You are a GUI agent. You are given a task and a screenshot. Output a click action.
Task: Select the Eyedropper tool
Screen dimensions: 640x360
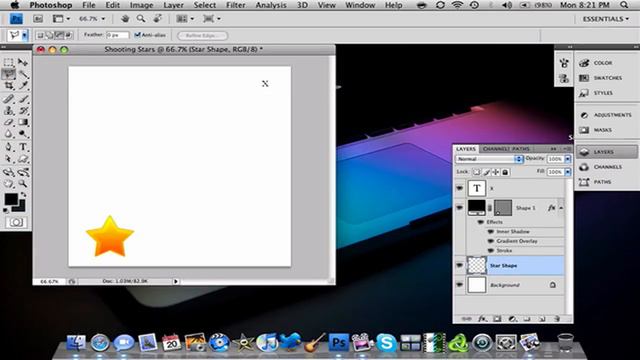pyautogui.click(x=23, y=86)
